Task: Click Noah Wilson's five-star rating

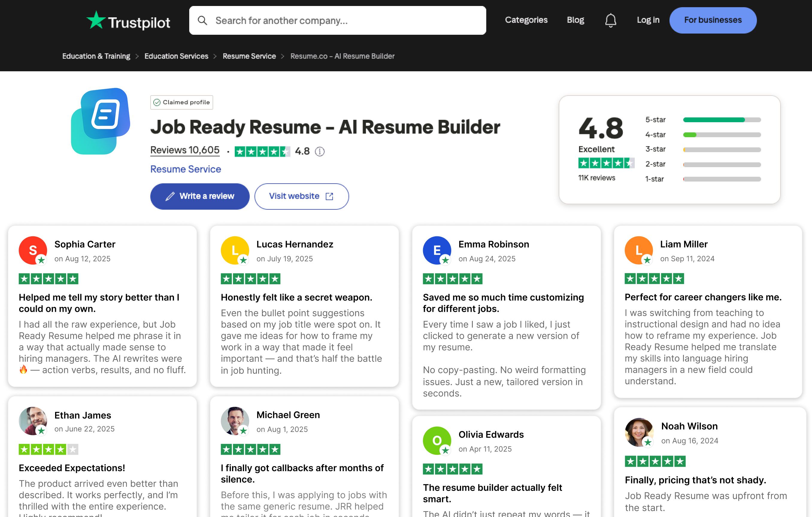Action: click(x=655, y=461)
